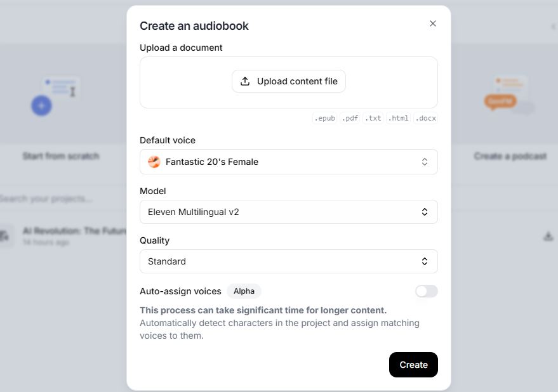Open the AI Revolution project entry
558x392 pixels.
pyautogui.click(x=70, y=231)
